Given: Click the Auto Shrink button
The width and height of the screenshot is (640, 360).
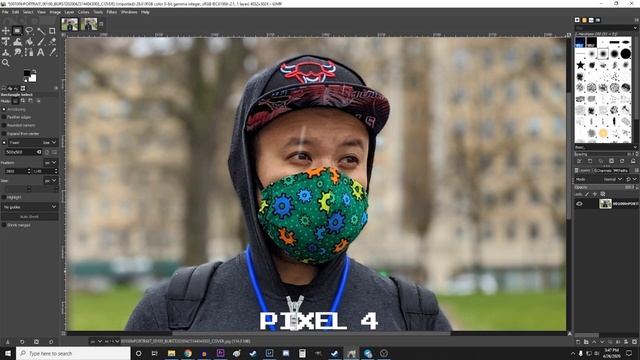Looking at the screenshot, I should [x=30, y=216].
